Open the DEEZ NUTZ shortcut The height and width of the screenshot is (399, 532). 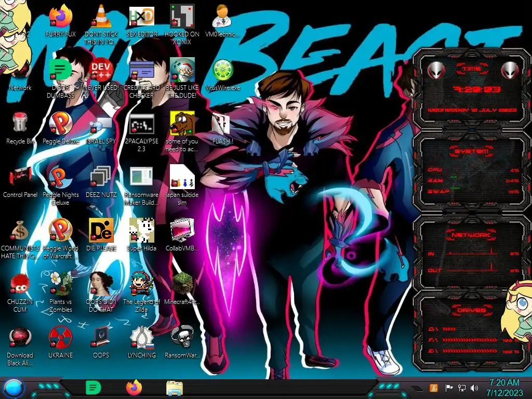[101, 177]
